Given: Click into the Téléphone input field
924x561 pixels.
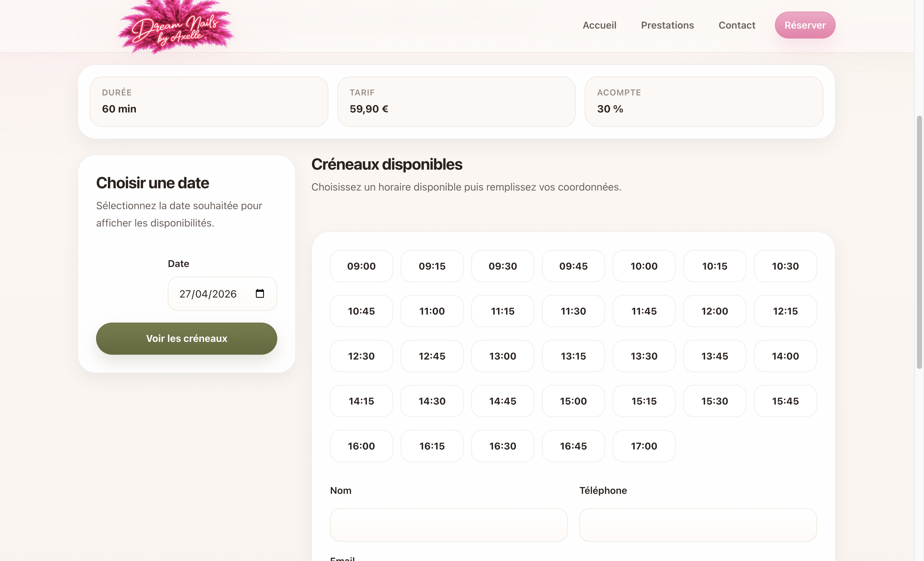Looking at the screenshot, I should click(698, 525).
